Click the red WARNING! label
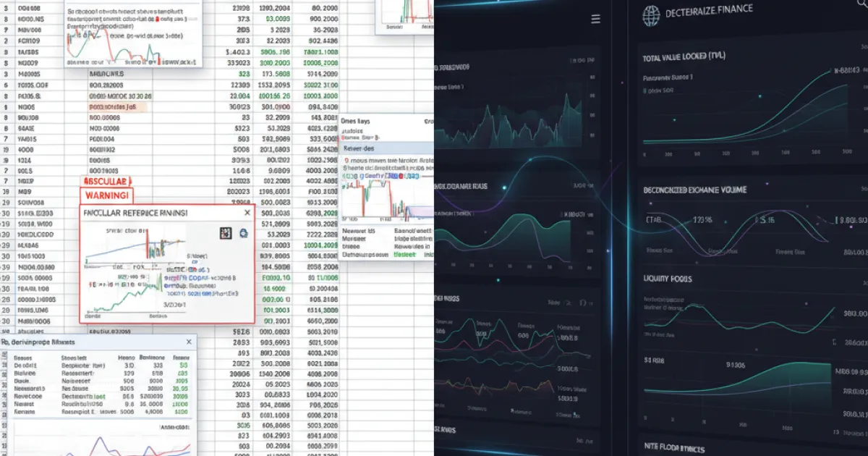 106,195
